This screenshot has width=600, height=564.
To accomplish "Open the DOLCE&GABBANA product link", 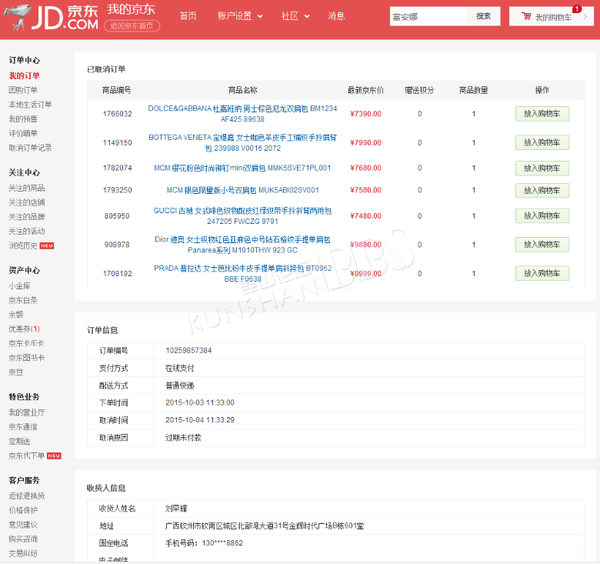I will click(x=242, y=114).
